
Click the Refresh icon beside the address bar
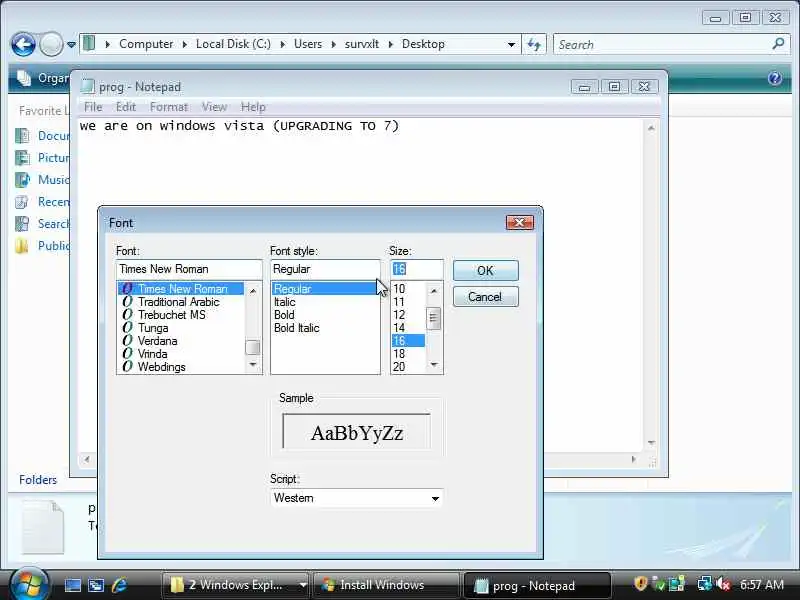[534, 44]
